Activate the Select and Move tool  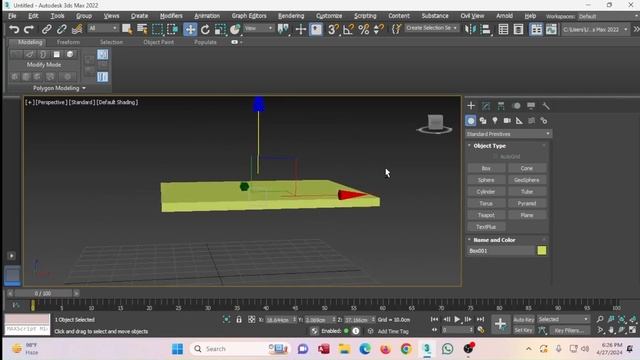pos(190,29)
